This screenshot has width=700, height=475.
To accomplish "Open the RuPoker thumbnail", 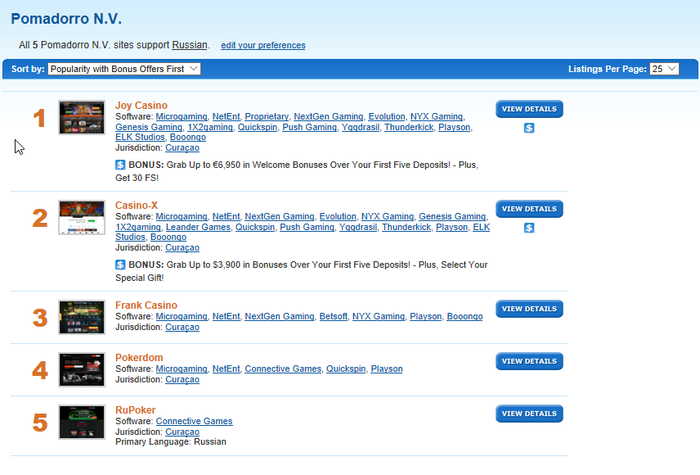I will coord(82,422).
